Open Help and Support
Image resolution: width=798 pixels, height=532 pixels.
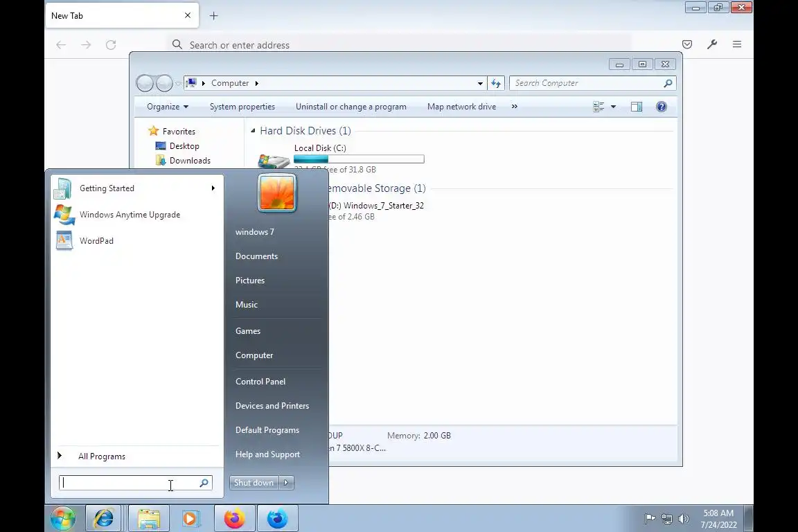pos(267,454)
